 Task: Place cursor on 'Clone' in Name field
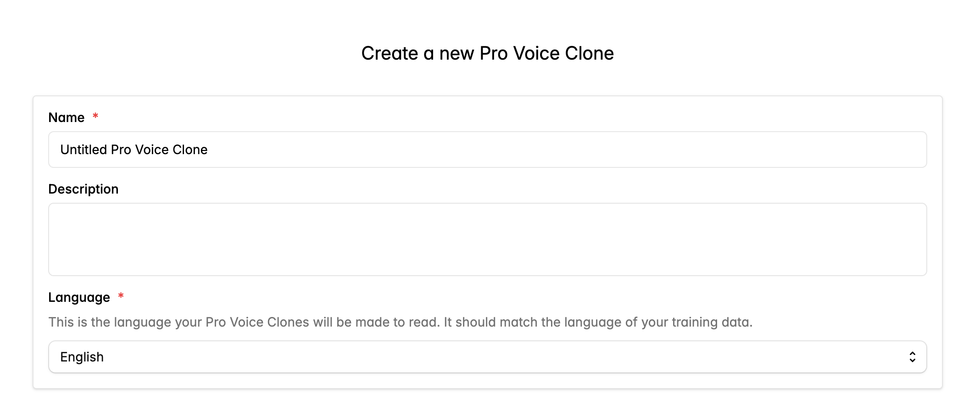click(x=190, y=150)
